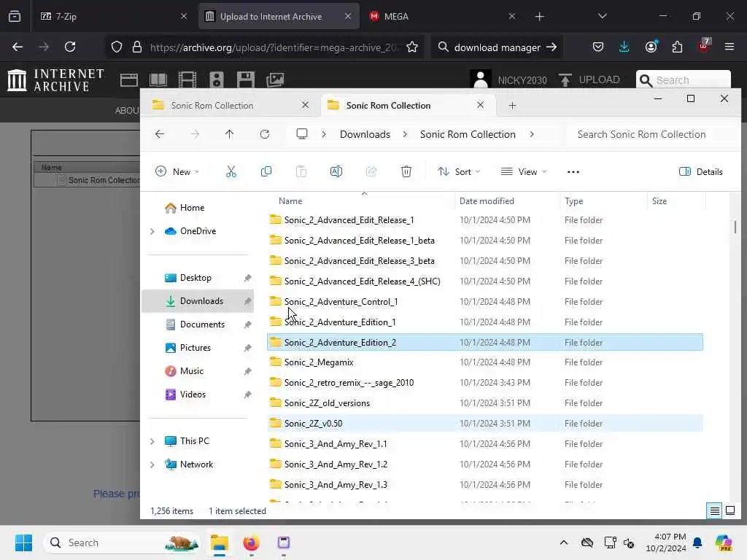
Task: Open Internet Archive Texts book icon
Action: coord(158,79)
